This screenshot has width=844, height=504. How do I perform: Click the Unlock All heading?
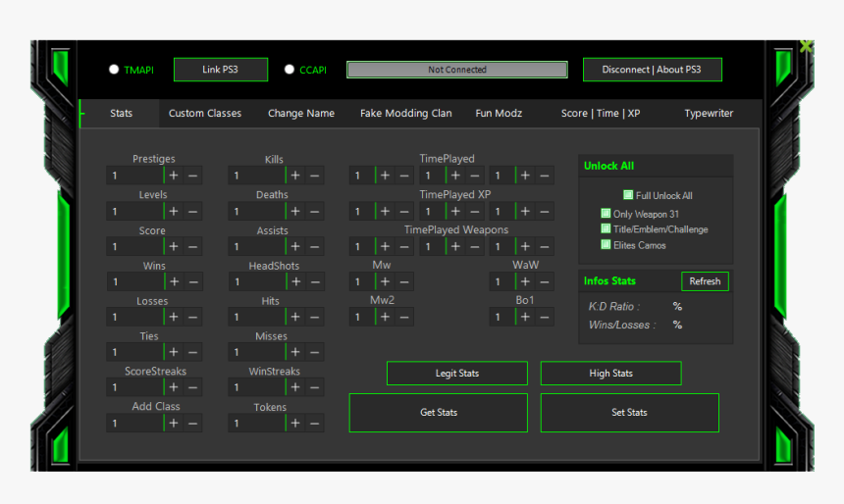pos(608,166)
